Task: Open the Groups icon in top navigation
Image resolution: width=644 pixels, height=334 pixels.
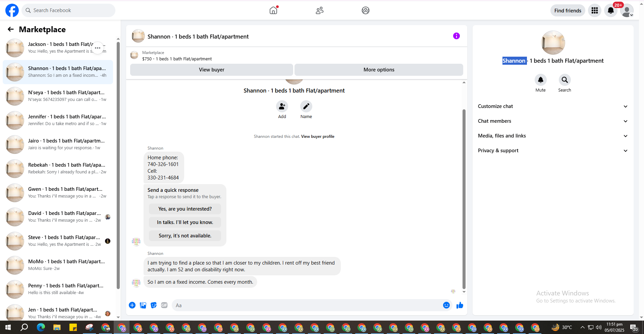Action: tap(366, 10)
